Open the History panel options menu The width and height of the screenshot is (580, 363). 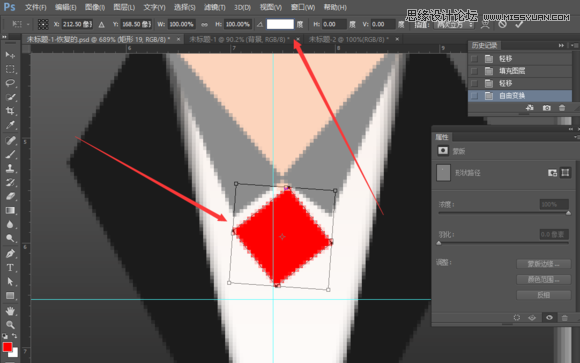tap(573, 45)
